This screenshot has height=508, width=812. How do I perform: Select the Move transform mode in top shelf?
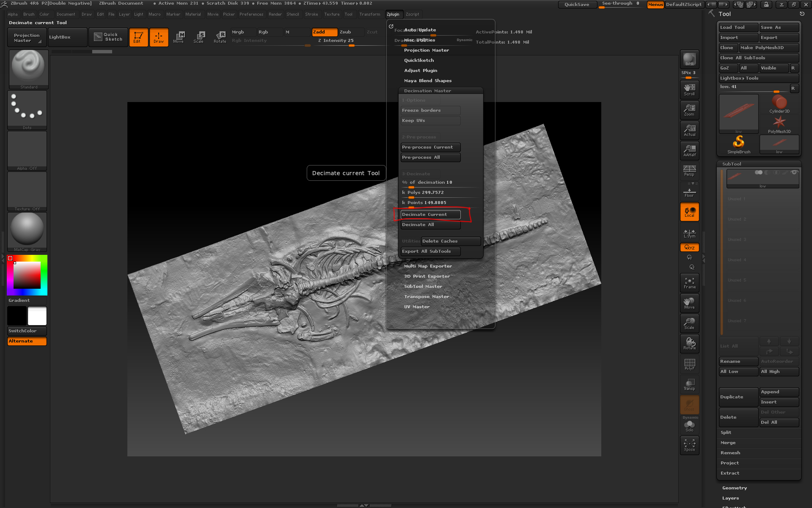[x=179, y=37]
